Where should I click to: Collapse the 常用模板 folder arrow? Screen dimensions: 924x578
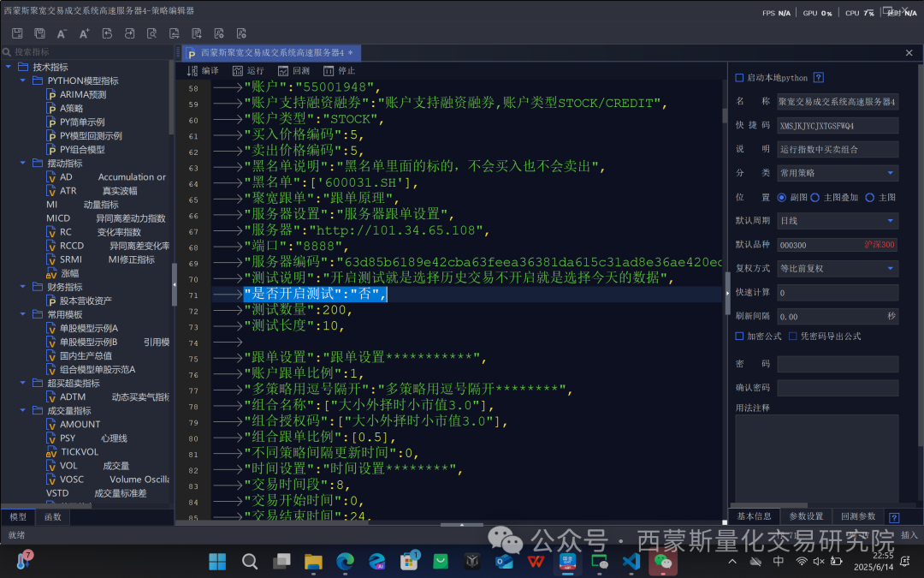coord(22,314)
